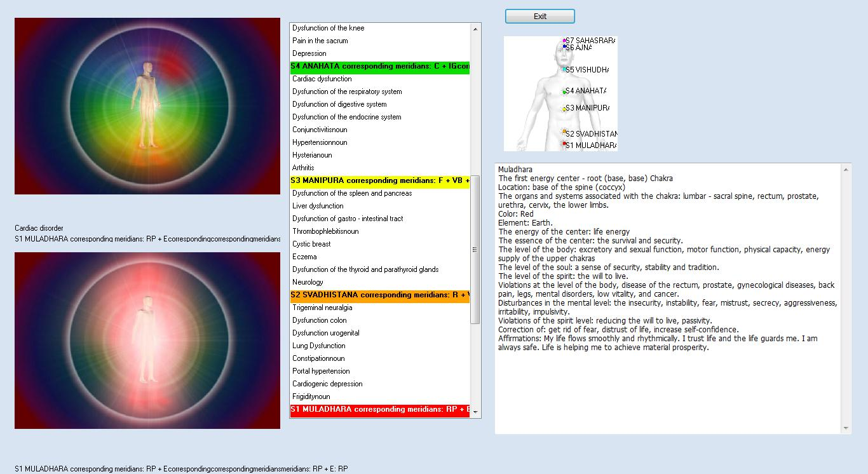Image resolution: width=868 pixels, height=474 pixels.
Task: Select the S3 MANIPURA yellow header row
Action: tap(380, 181)
